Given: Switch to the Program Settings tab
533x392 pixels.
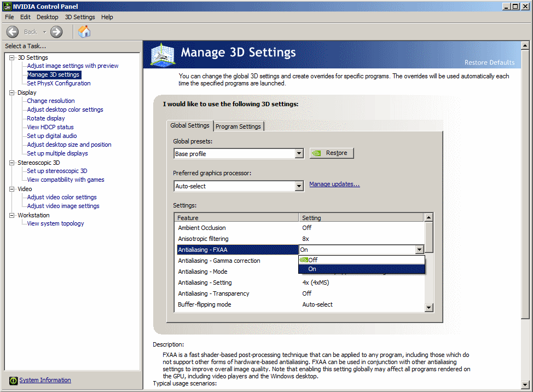Looking at the screenshot, I should (238, 126).
